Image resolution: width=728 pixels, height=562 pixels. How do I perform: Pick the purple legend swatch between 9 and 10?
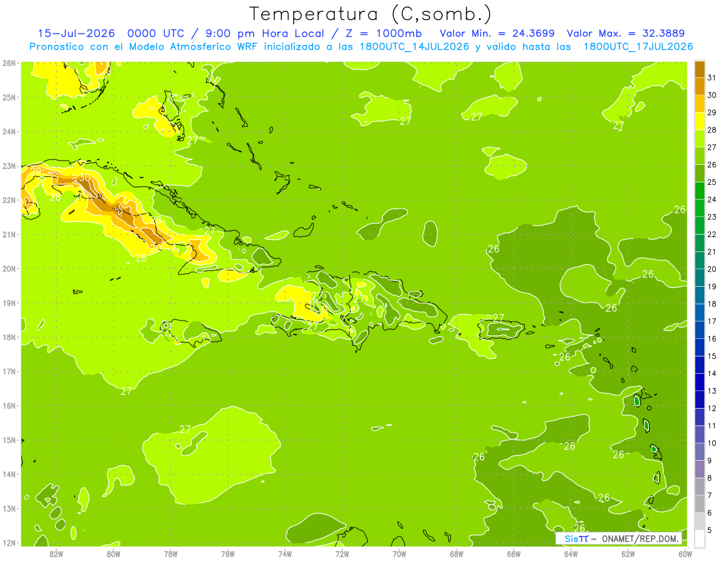699,452
